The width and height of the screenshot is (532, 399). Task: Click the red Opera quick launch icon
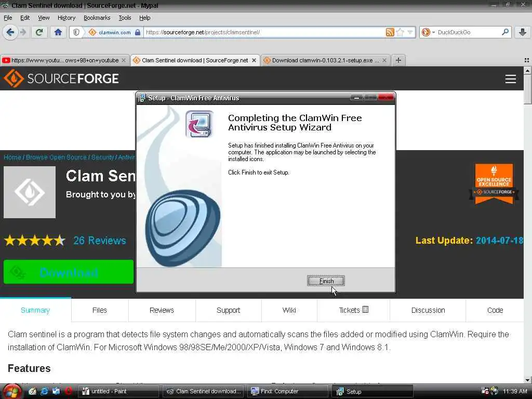pos(69,391)
